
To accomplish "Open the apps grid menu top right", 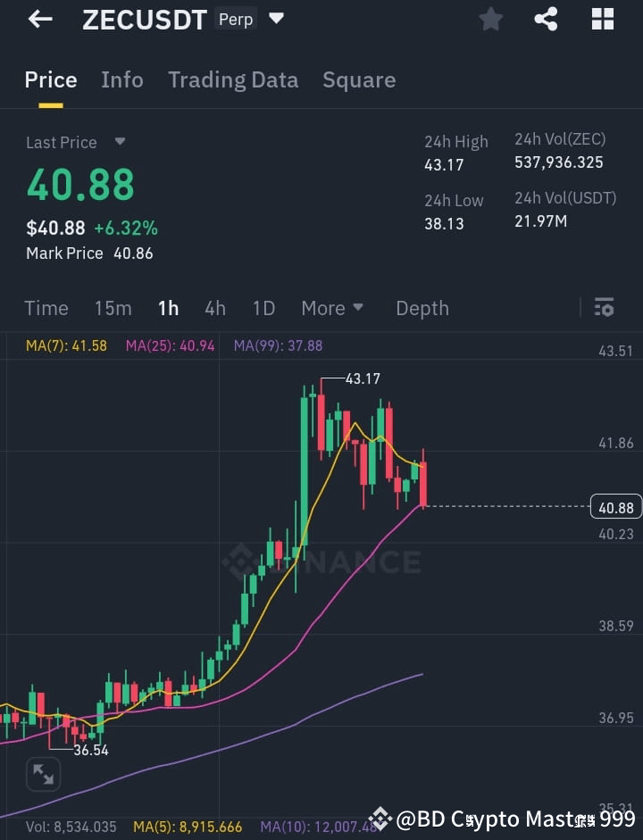I will [x=602, y=19].
